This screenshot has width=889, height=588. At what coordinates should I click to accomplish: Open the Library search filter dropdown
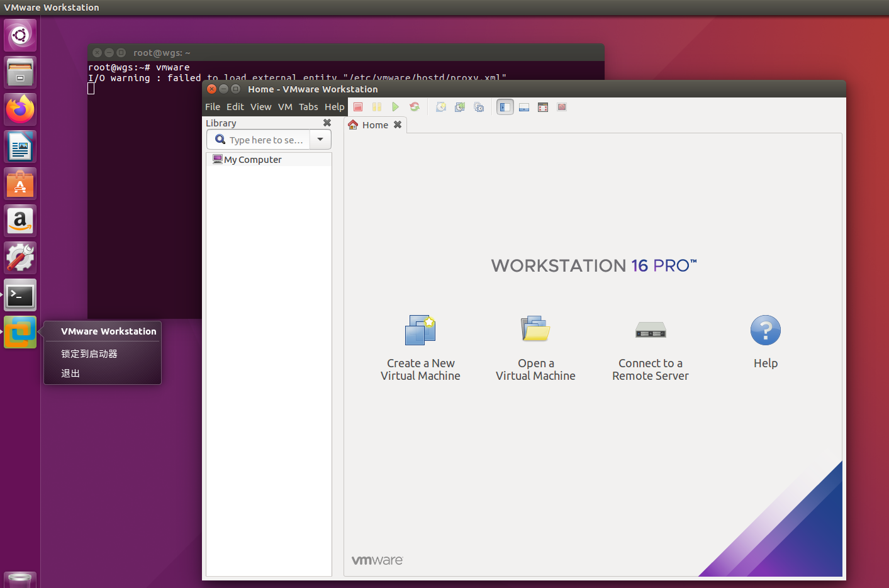(x=320, y=140)
